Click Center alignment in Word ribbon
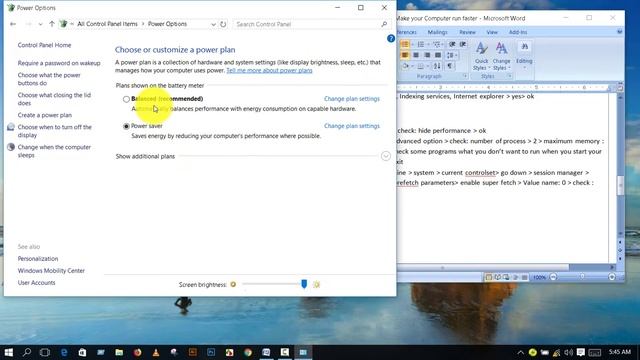 (x=416, y=55)
